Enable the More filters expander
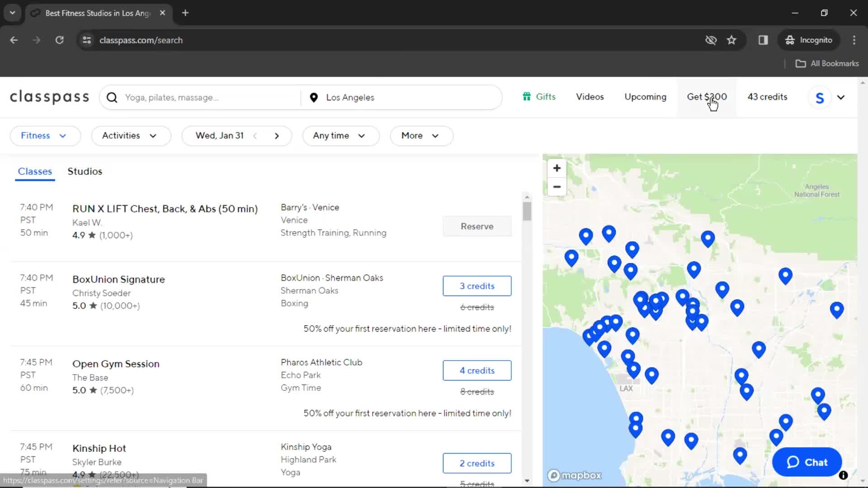868x488 pixels. pos(419,135)
